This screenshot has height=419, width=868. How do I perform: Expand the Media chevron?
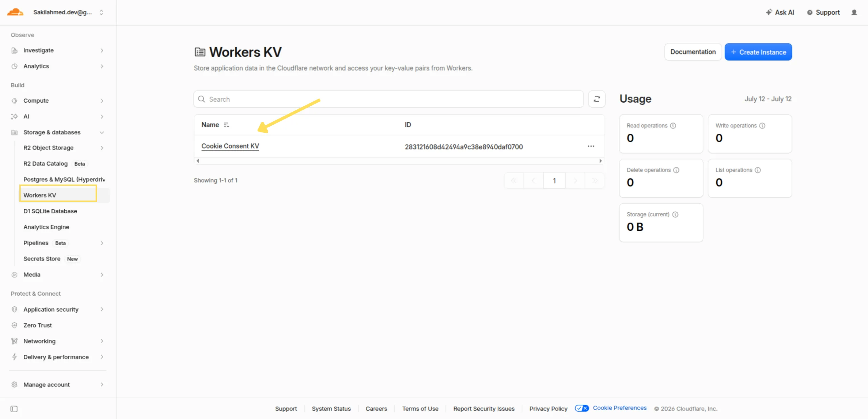pyautogui.click(x=102, y=275)
